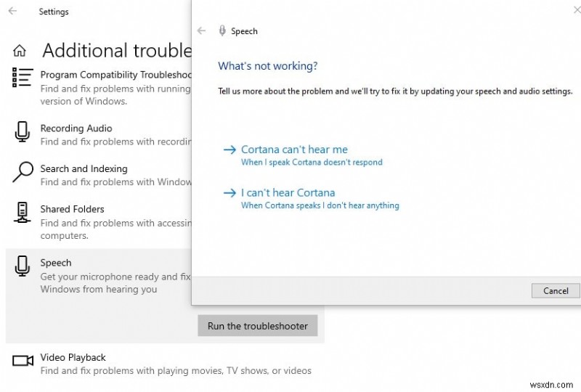Click arrow beside I can't hear Cortana
The height and width of the screenshot is (392, 581).
coord(229,193)
